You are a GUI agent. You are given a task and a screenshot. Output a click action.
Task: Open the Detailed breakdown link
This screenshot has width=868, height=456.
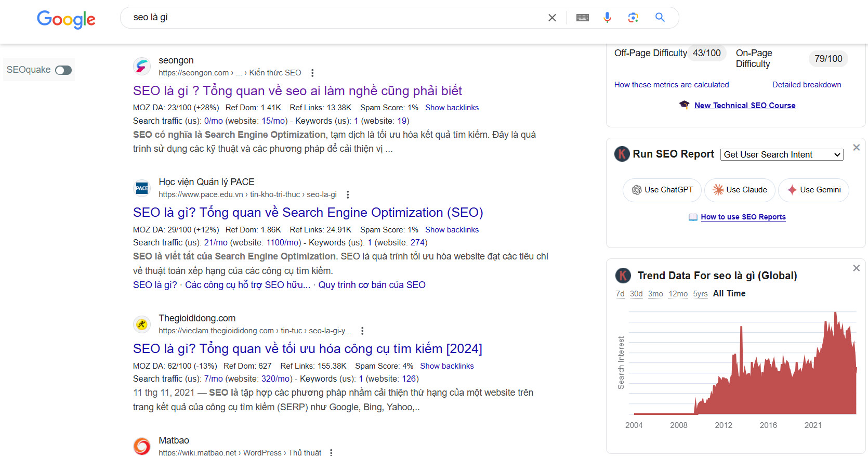point(807,85)
